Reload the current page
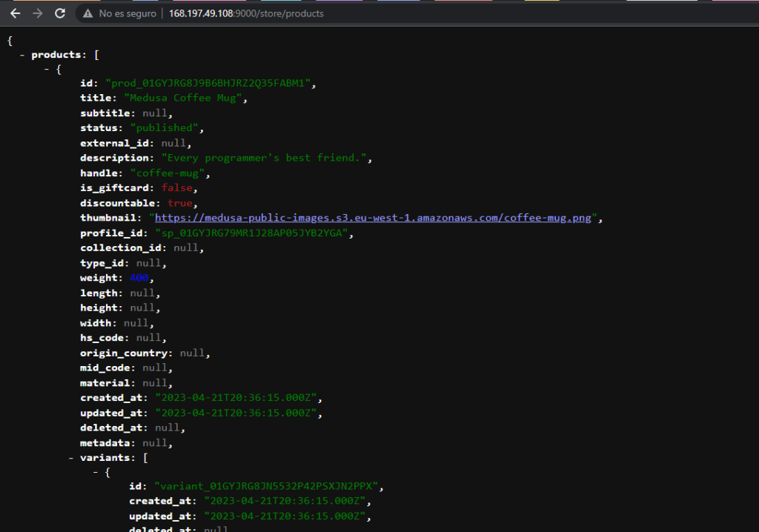This screenshot has width=759, height=532. pos(60,13)
